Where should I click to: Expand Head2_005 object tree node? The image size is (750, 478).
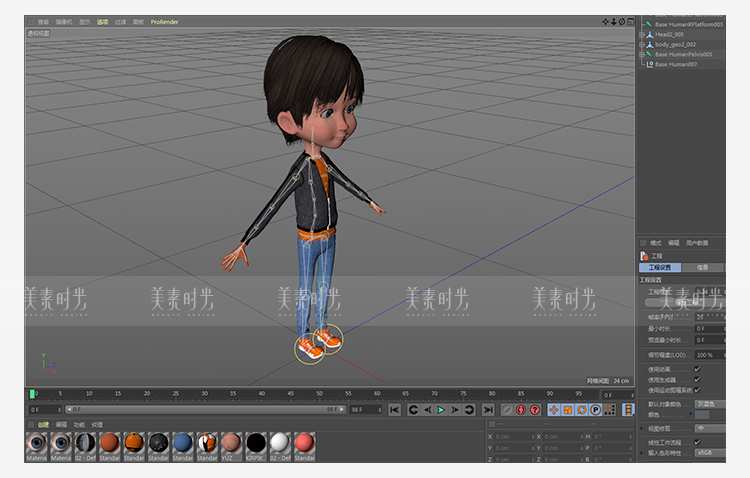(642, 34)
